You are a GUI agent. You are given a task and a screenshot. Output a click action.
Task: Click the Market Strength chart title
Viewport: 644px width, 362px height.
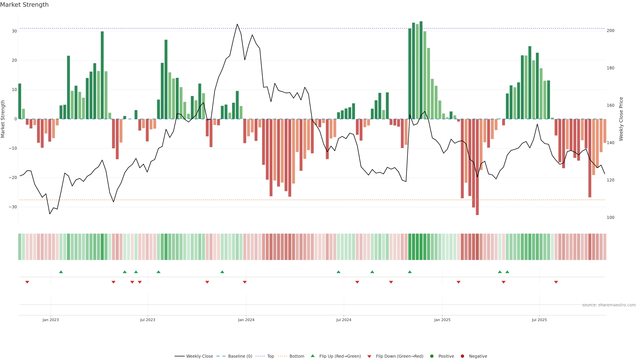click(x=24, y=5)
